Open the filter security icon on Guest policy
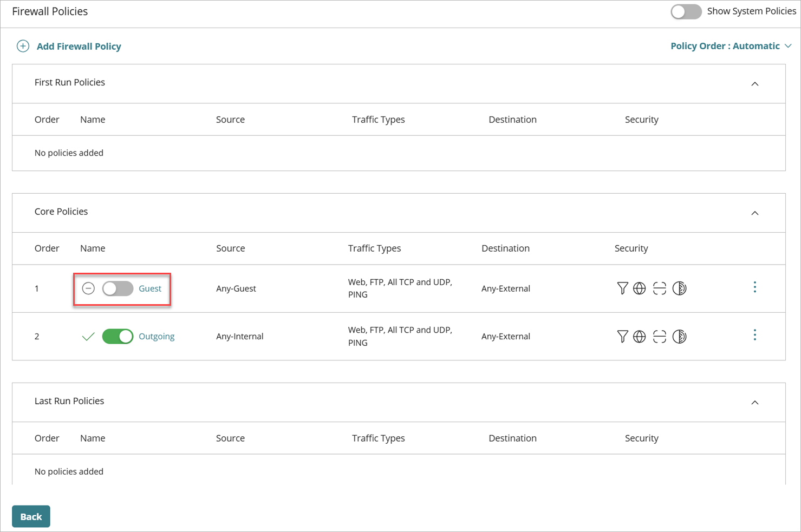The height and width of the screenshot is (532, 801). coord(622,288)
